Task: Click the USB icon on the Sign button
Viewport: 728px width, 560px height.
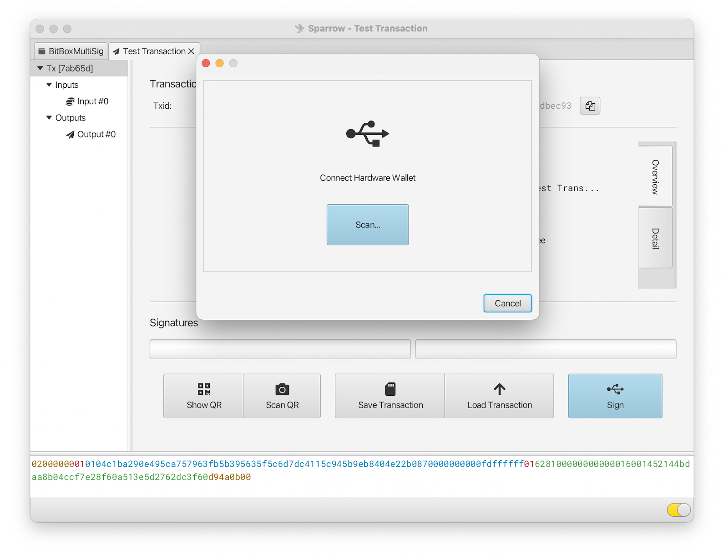Action: point(615,389)
